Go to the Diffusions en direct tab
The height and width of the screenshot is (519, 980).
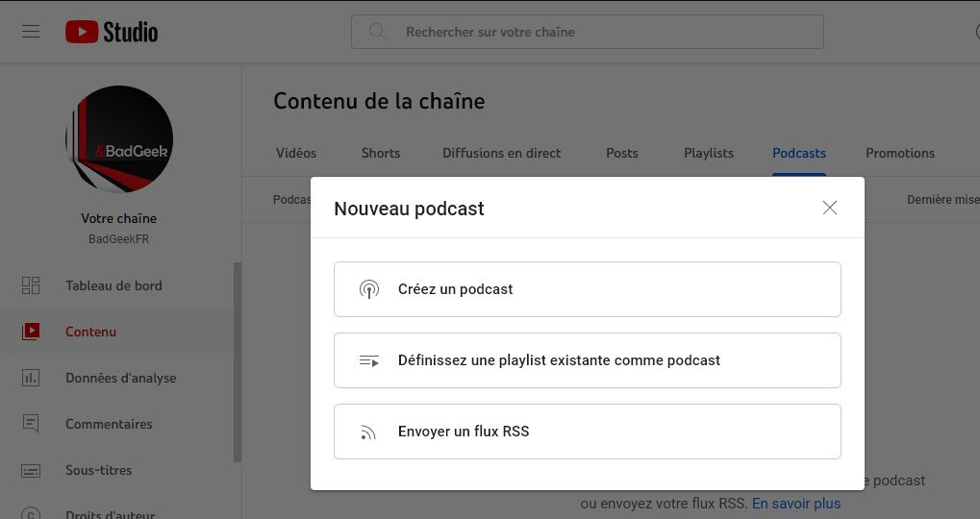pos(501,153)
